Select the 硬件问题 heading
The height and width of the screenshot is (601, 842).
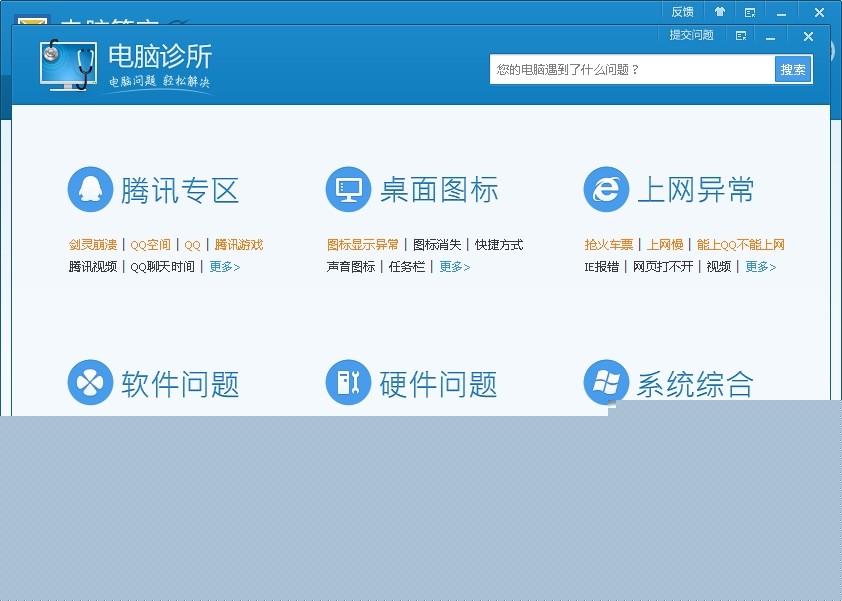pos(438,383)
